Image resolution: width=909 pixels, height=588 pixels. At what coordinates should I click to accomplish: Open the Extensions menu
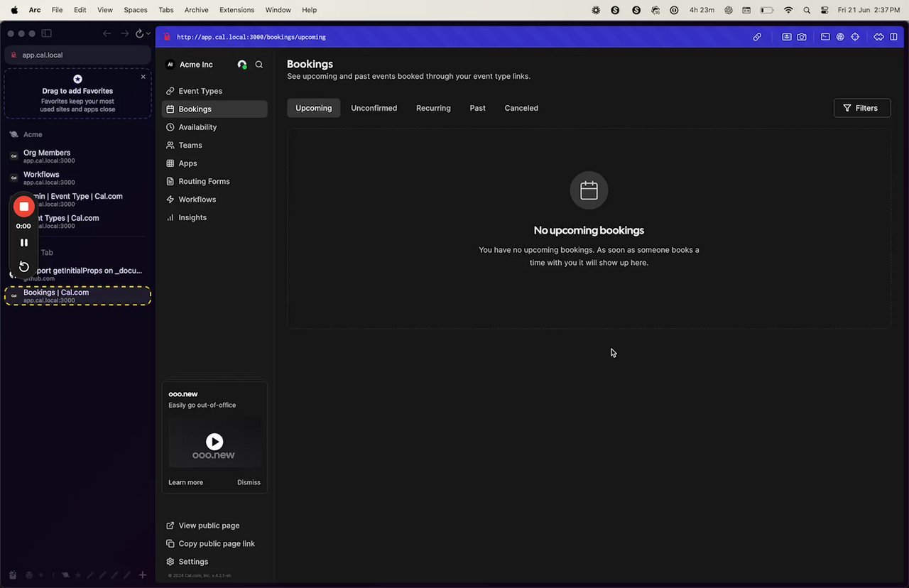[x=236, y=10]
